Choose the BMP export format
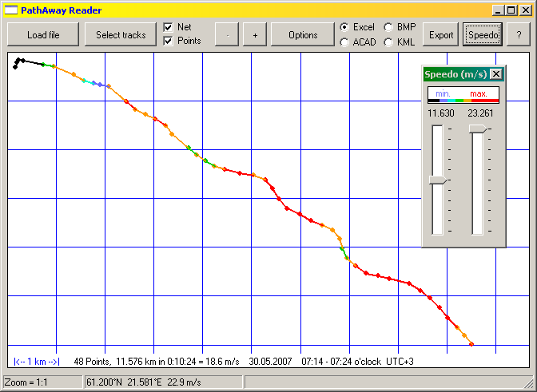Image resolution: width=537 pixels, height=392 pixels. (388, 27)
